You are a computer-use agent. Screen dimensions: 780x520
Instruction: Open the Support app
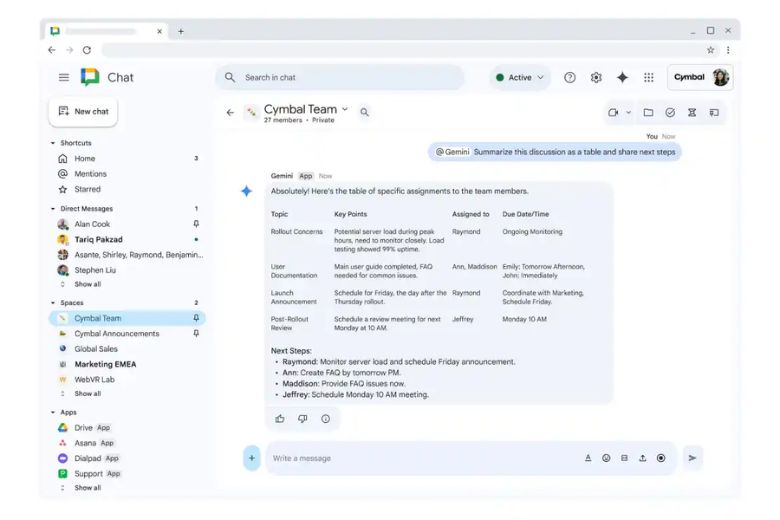pos(127,474)
